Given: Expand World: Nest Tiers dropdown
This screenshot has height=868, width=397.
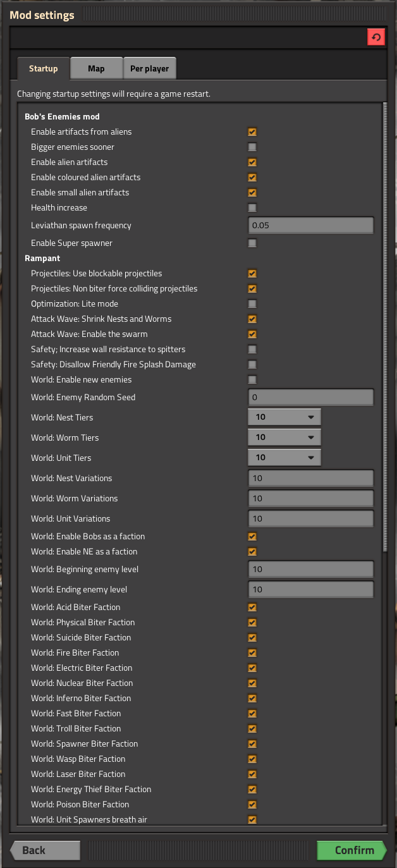Looking at the screenshot, I should coord(284,417).
